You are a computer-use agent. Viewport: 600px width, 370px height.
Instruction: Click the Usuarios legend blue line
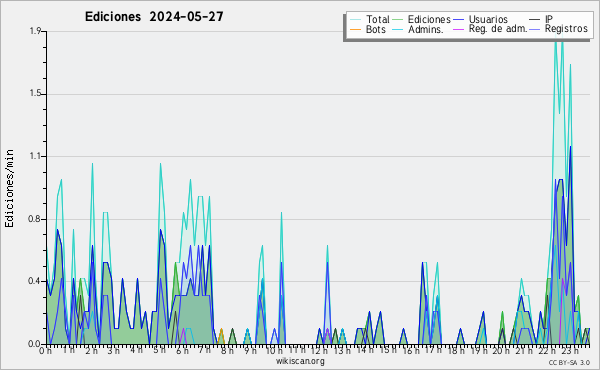tap(458, 20)
